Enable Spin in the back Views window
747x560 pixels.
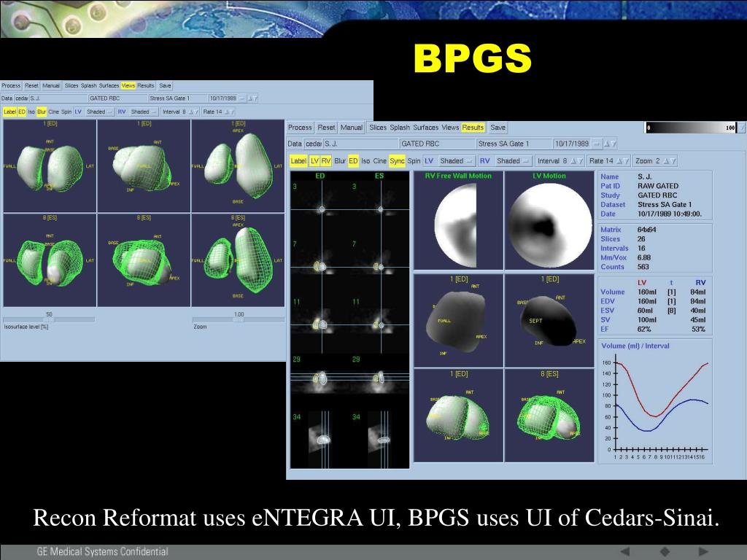pos(66,112)
